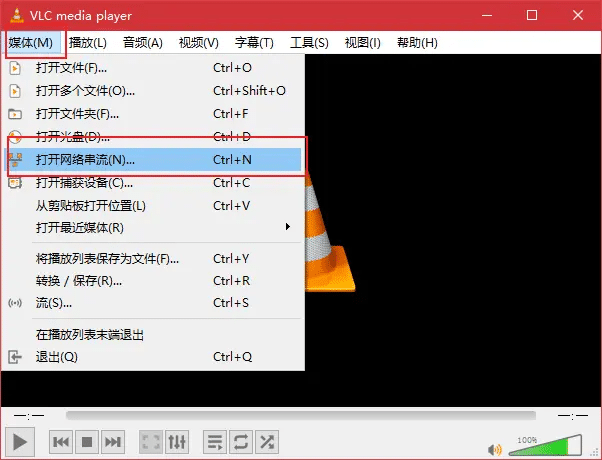
Task: Choose 打开捕获设备(C)... entry
Action: tap(153, 182)
